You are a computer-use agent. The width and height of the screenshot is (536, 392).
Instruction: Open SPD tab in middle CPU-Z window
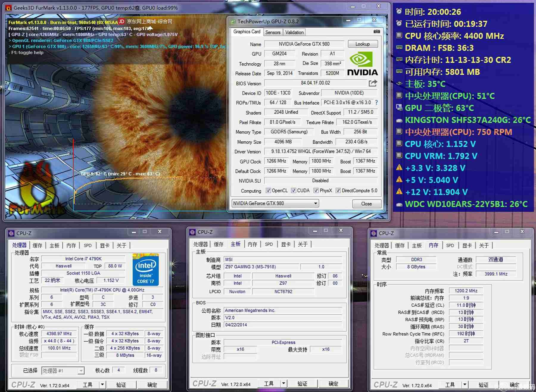269,244
